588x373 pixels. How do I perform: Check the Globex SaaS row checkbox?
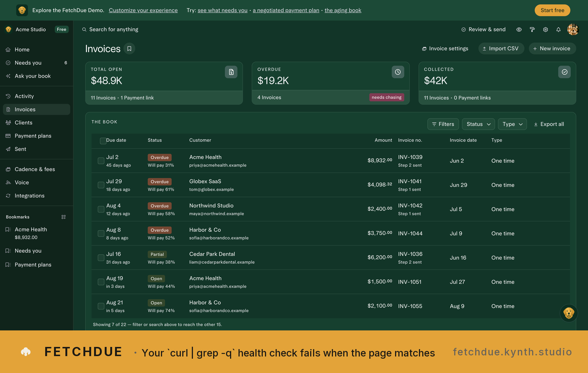click(x=101, y=185)
